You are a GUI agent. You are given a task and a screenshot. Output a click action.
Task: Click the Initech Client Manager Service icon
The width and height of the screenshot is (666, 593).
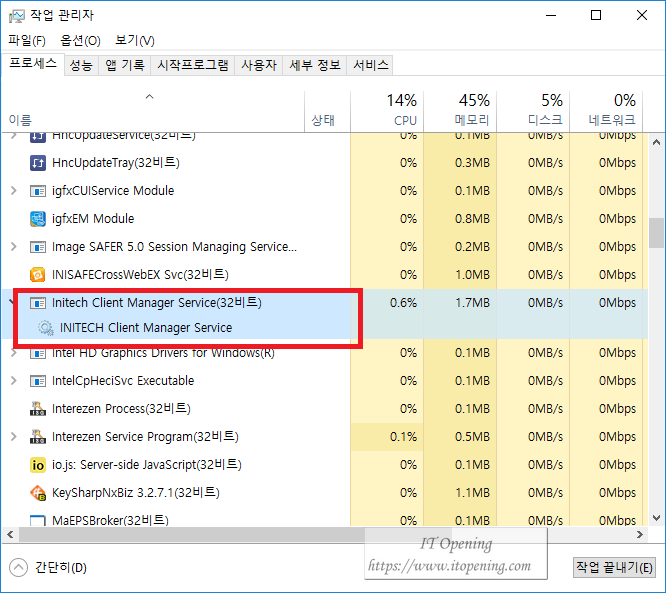(38, 303)
